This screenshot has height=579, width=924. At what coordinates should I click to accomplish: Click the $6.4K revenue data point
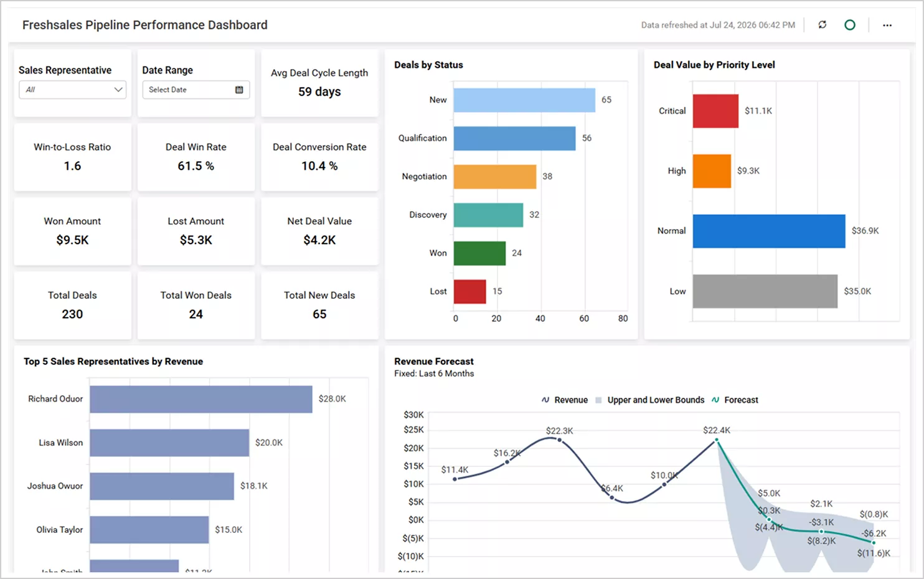click(x=611, y=497)
